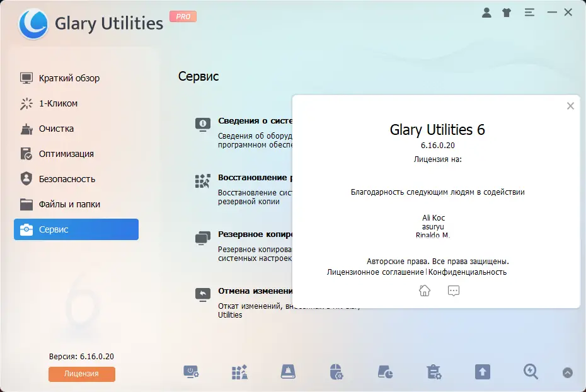Click the Восстановление registry restore icon
Screen dimensions: 586x392
click(x=202, y=182)
